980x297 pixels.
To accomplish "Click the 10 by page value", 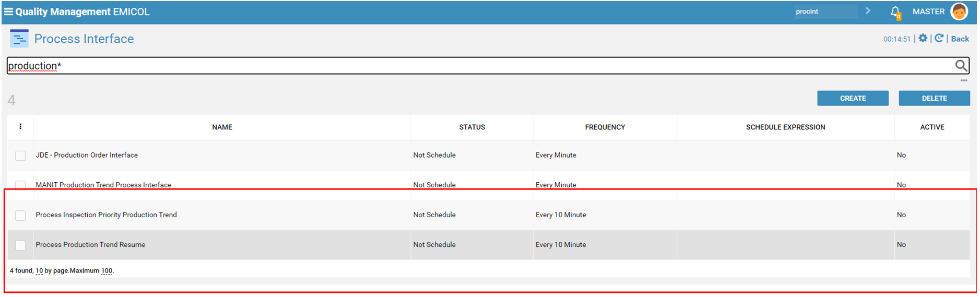I will [39, 270].
